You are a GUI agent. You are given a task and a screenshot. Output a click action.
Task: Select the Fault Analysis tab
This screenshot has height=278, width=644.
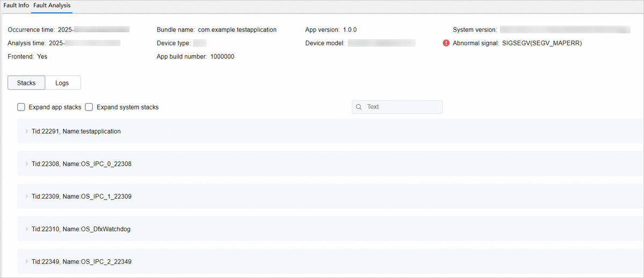click(x=52, y=5)
